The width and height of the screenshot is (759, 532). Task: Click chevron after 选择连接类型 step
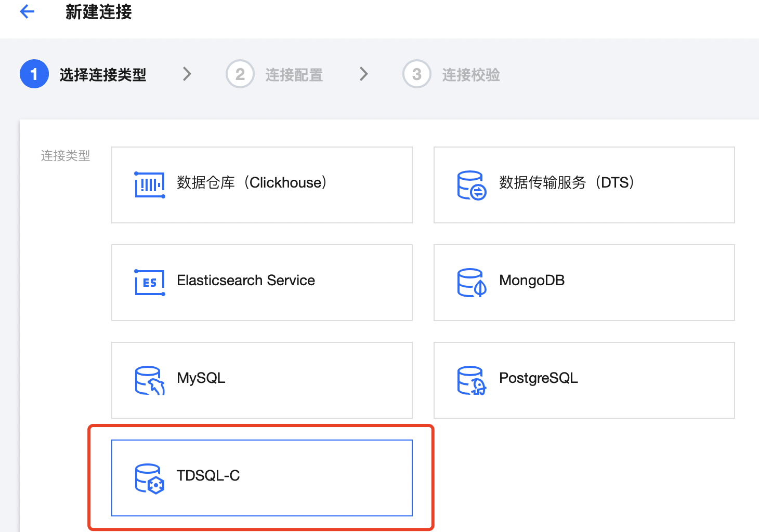[x=187, y=74]
